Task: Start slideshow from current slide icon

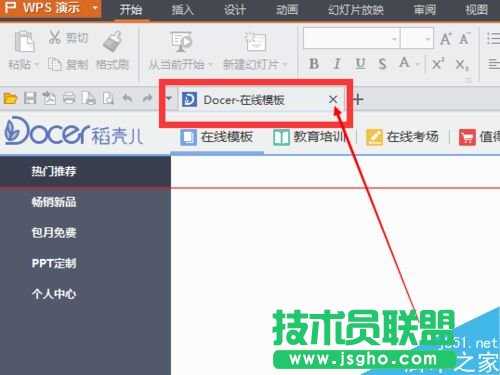Action: (181, 42)
